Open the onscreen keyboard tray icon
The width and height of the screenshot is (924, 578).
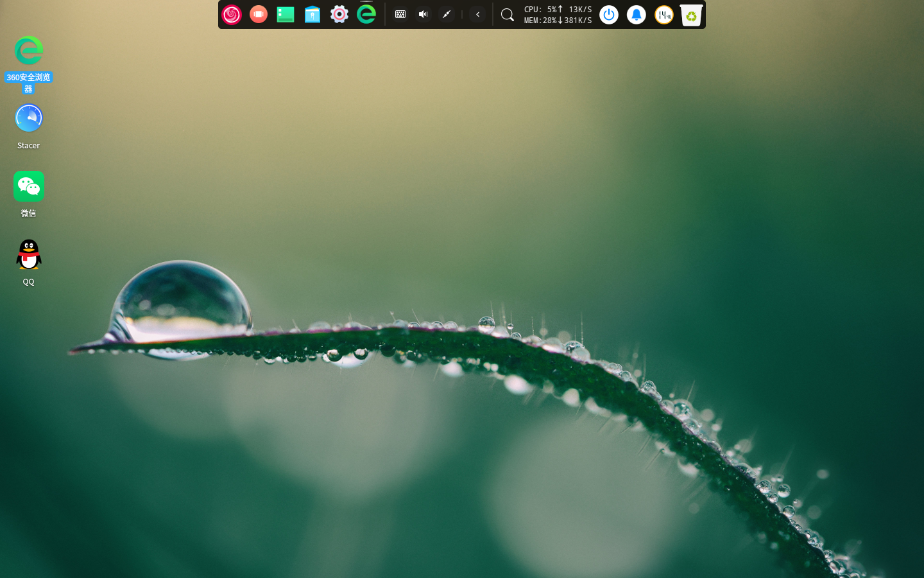point(400,14)
